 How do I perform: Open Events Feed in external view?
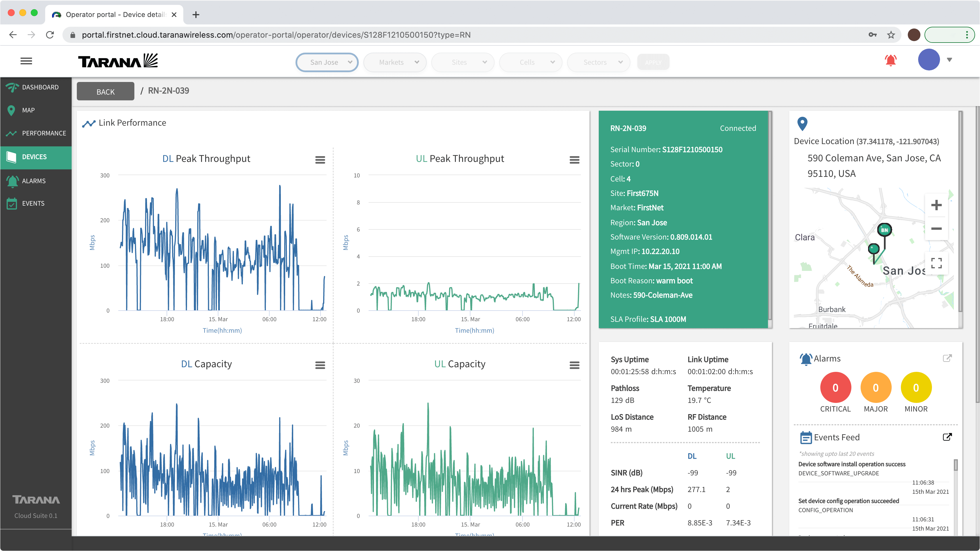click(947, 437)
